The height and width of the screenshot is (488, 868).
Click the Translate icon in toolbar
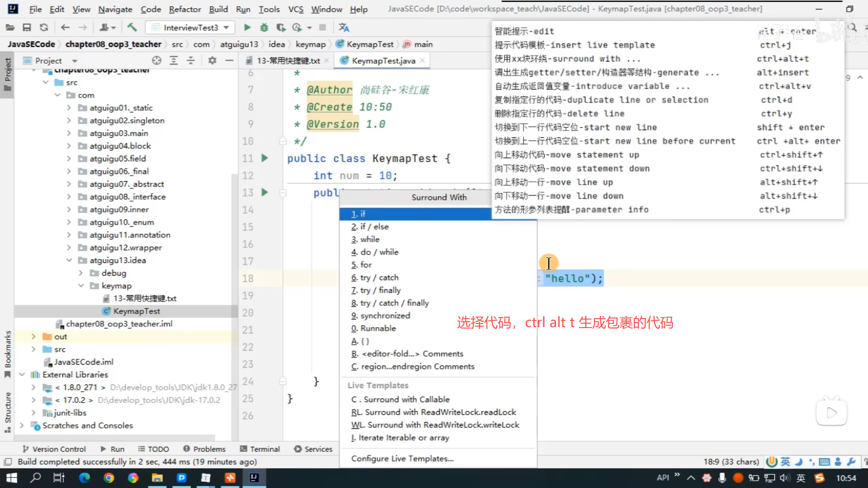[344, 28]
